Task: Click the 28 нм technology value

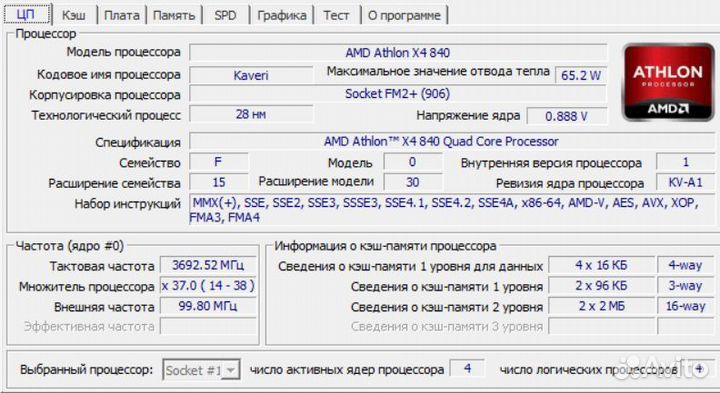Action: [x=251, y=114]
